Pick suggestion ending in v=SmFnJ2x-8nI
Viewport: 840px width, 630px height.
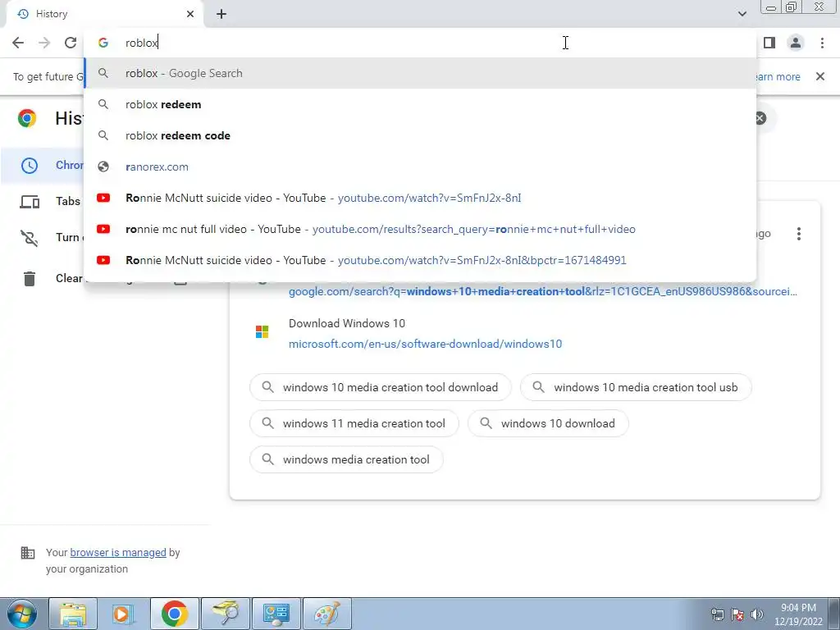(x=421, y=198)
